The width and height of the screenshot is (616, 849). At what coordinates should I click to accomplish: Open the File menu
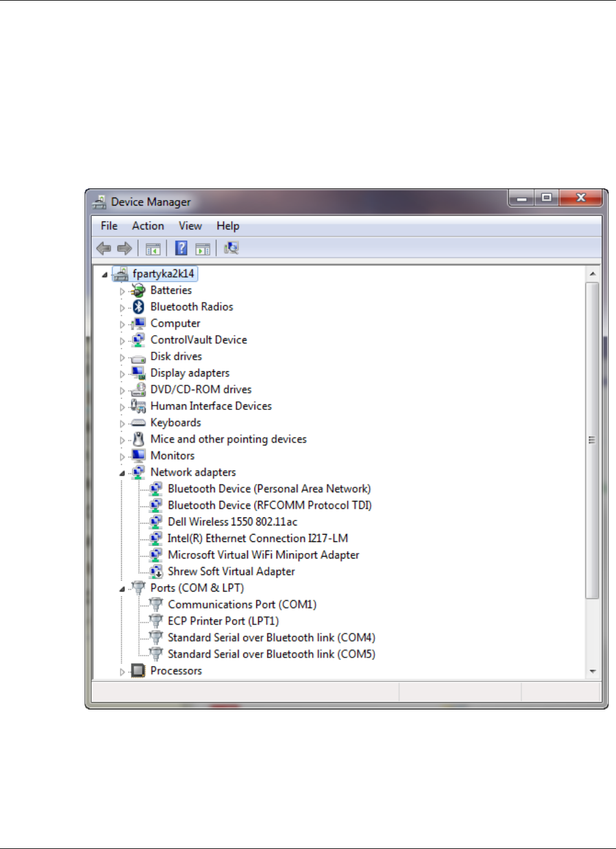(109, 226)
